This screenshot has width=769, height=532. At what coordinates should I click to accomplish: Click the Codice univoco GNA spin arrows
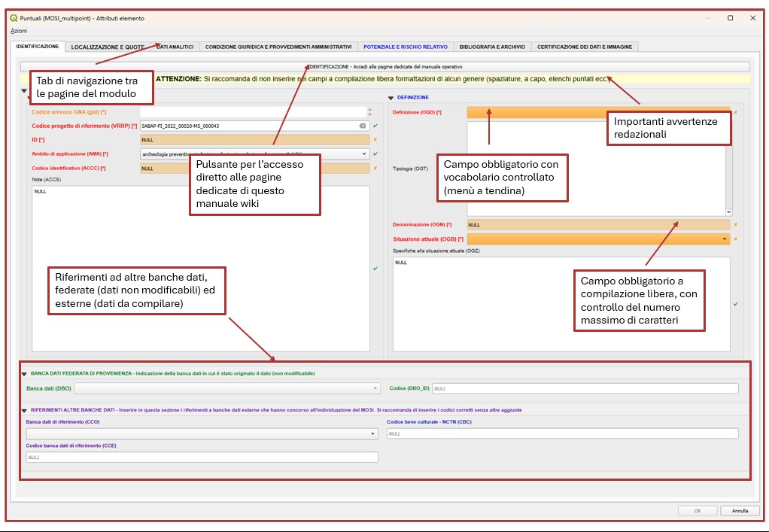click(x=369, y=112)
